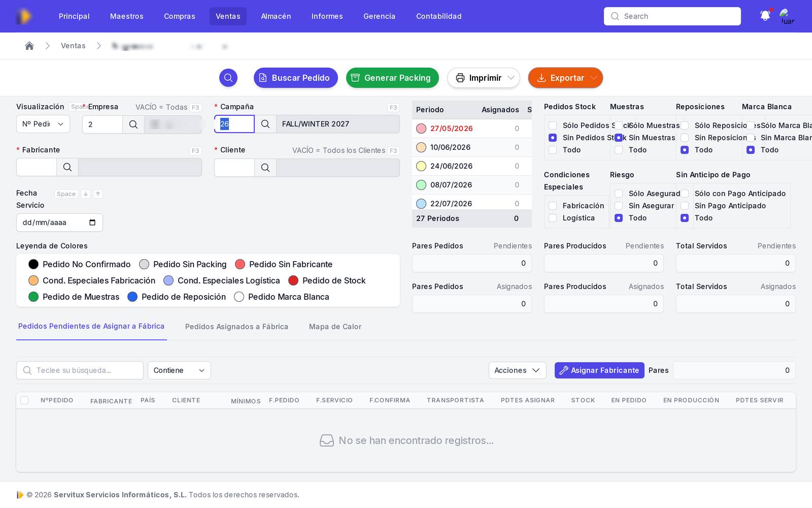Open the Acciones dropdown

click(x=518, y=370)
